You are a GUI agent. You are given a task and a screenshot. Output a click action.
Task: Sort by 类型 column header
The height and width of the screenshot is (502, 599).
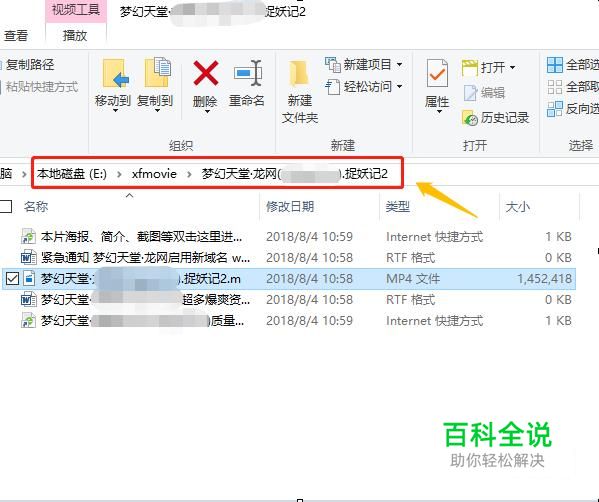pos(397,207)
